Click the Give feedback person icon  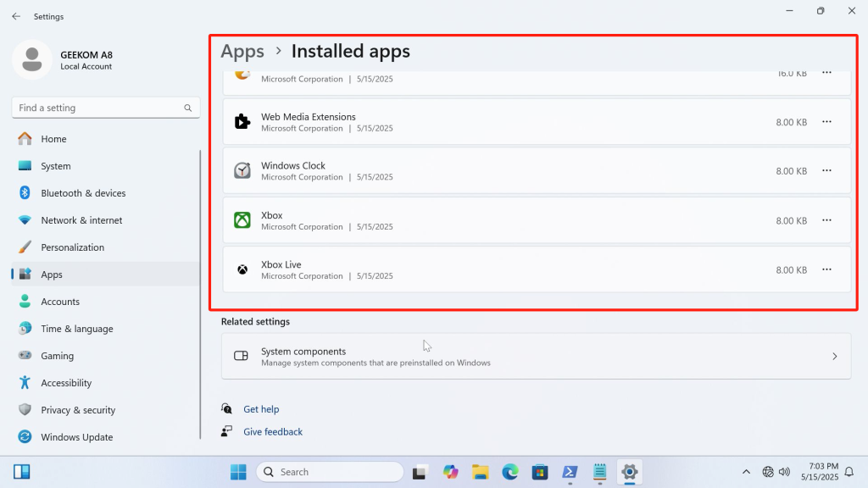226,431
